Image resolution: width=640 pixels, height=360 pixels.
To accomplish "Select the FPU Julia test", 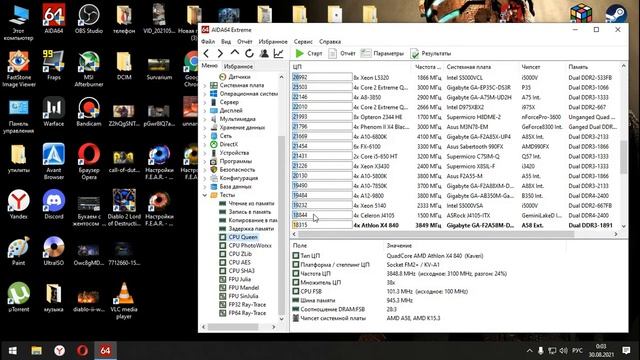I will (235, 279).
